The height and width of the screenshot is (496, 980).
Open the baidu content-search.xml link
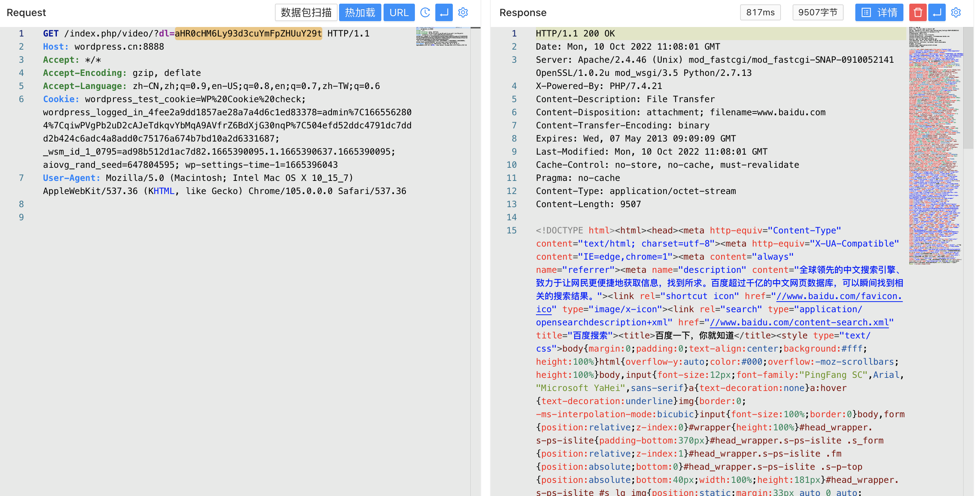point(799,322)
